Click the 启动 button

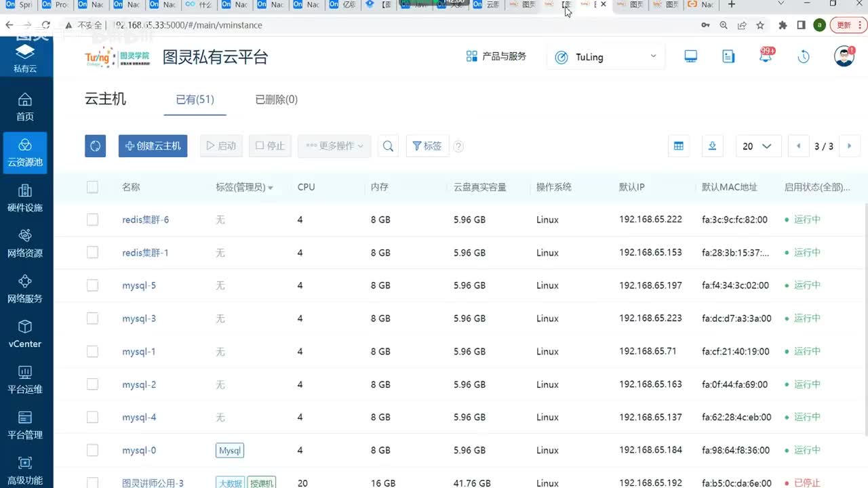click(221, 146)
